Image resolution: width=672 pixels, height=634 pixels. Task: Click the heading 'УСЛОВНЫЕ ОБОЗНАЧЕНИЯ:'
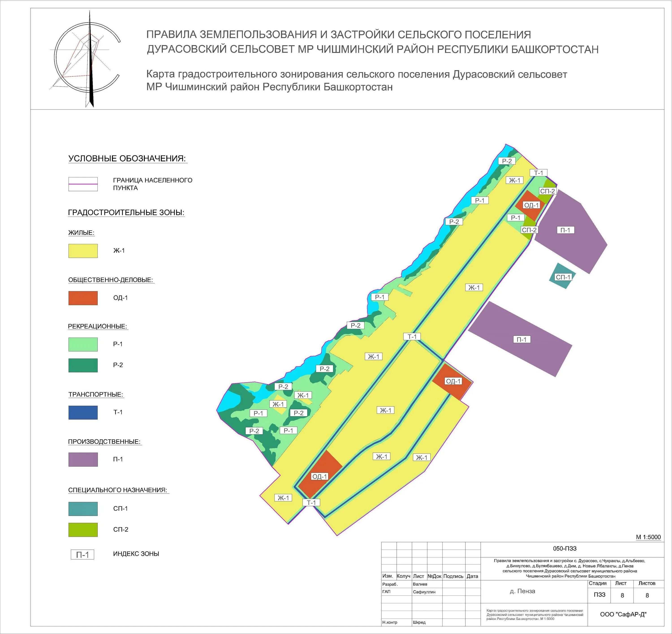[x=127, y=159]
